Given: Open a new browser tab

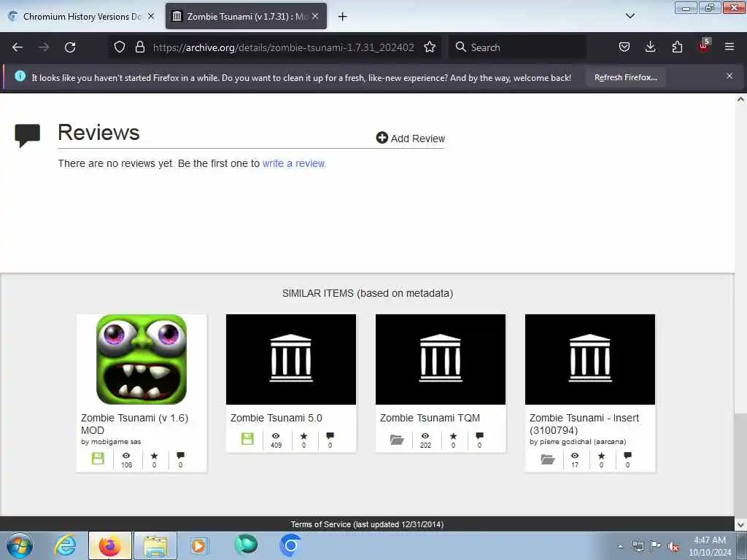Looking at the screenshot, I should (343, 17).
